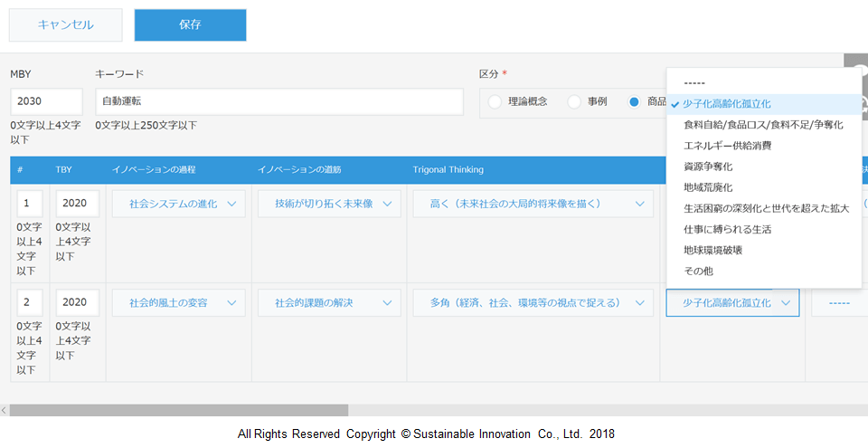Choose 食料自給/食品ロス/食料不足/争奪化 from list
This screenshot has width=868, height=448.
[x=762, y=125]
